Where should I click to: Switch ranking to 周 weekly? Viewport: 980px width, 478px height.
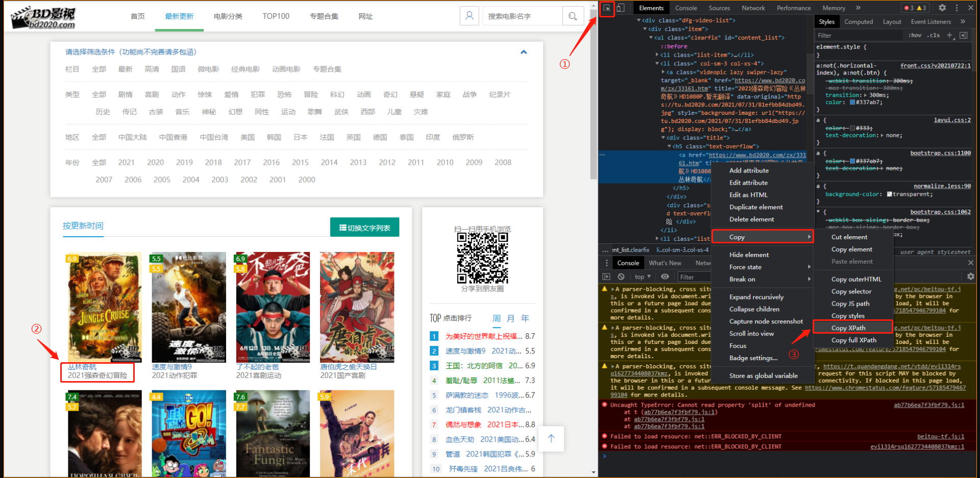496,318
